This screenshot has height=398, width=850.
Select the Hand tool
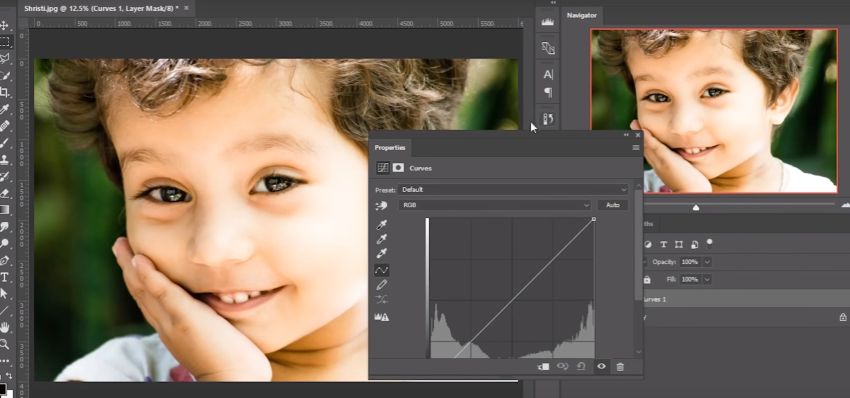coord(4,327)
